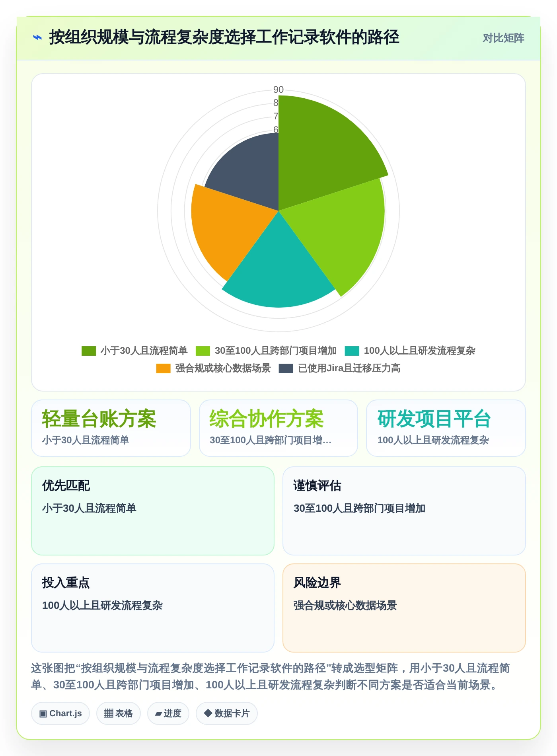Screen dimensions: 557x756
Task: Click 30至100人且跨部门项目增加 text in 谨慎评估 card
Action: tap(360, 509)
